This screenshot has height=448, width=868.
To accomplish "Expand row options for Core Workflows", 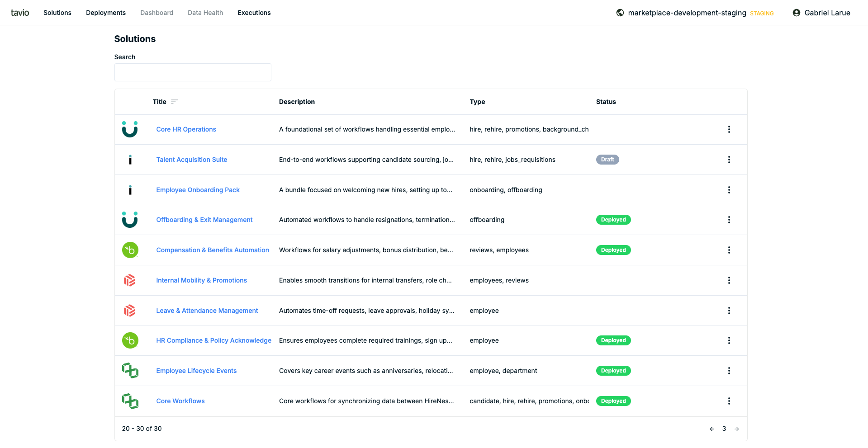I will (729, 401).
